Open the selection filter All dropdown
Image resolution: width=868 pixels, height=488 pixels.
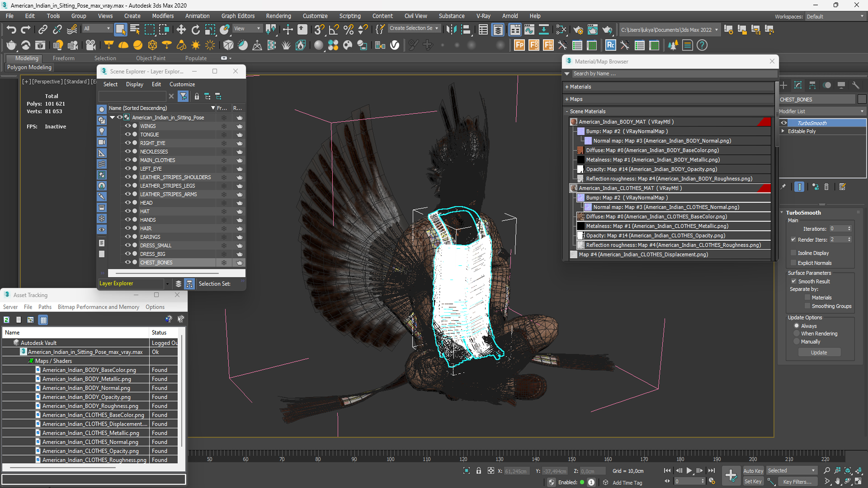97,28
